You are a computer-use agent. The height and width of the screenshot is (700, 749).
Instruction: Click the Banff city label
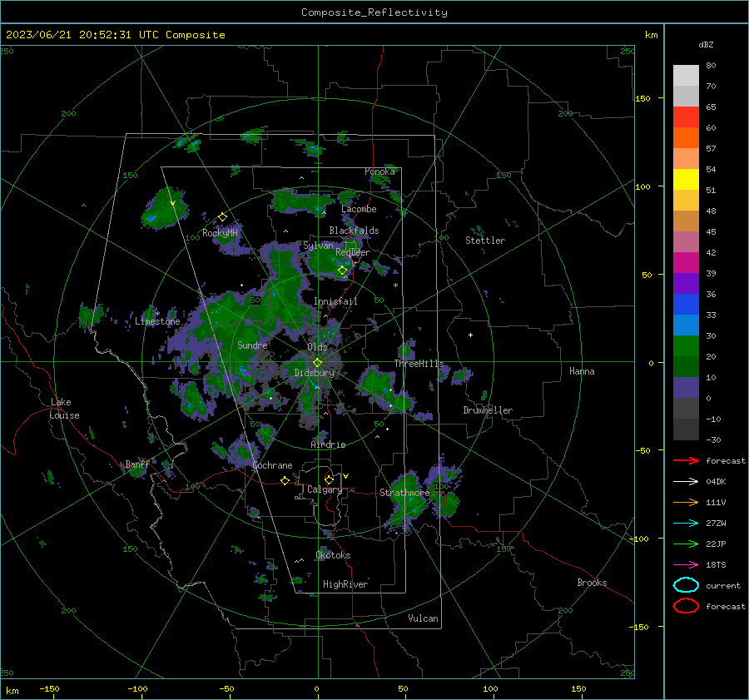point(137,464)
